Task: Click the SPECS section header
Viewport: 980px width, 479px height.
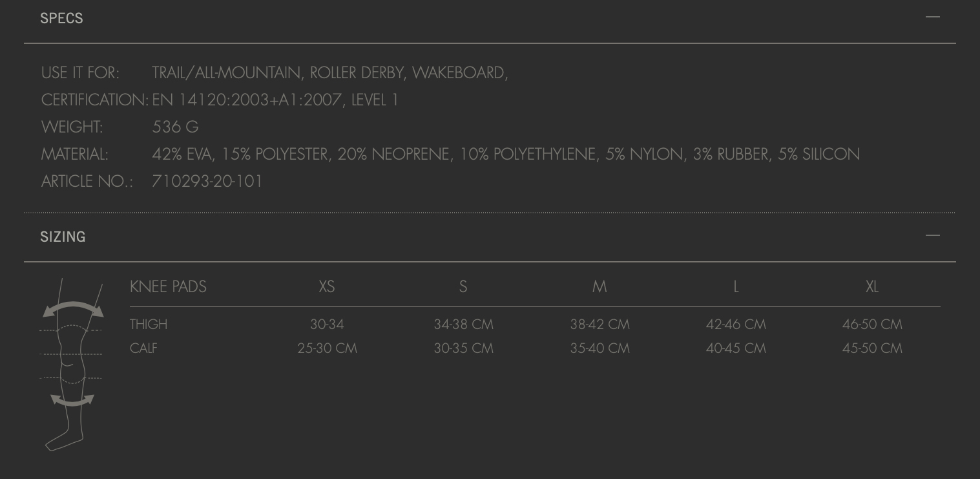Action: [x=61, y=18]
